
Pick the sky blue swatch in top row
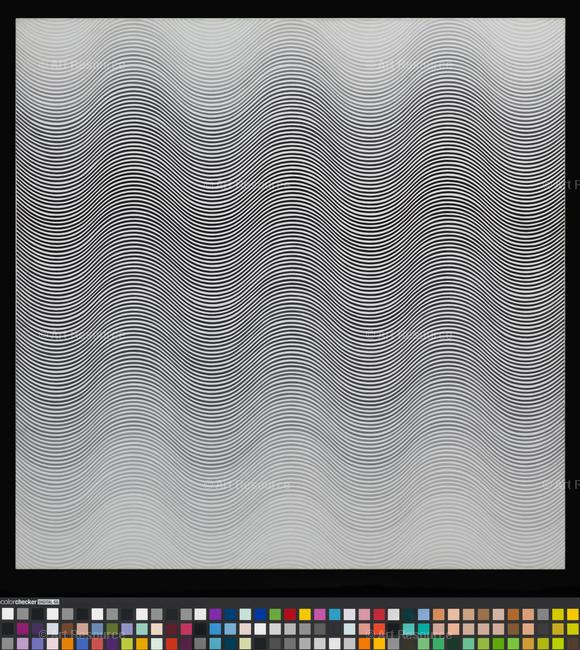tap(334, 614)
